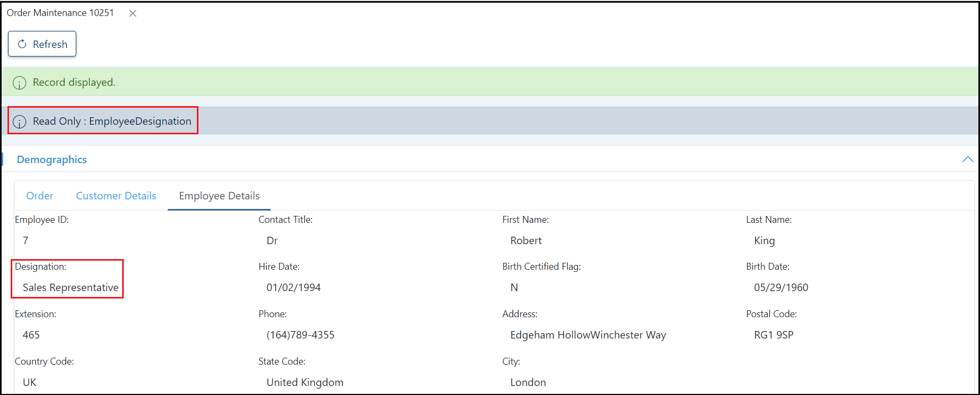Screen dimensions: 980x395
Task: Close the Order Maintenance 10251 tab
Action: point(133,13)
